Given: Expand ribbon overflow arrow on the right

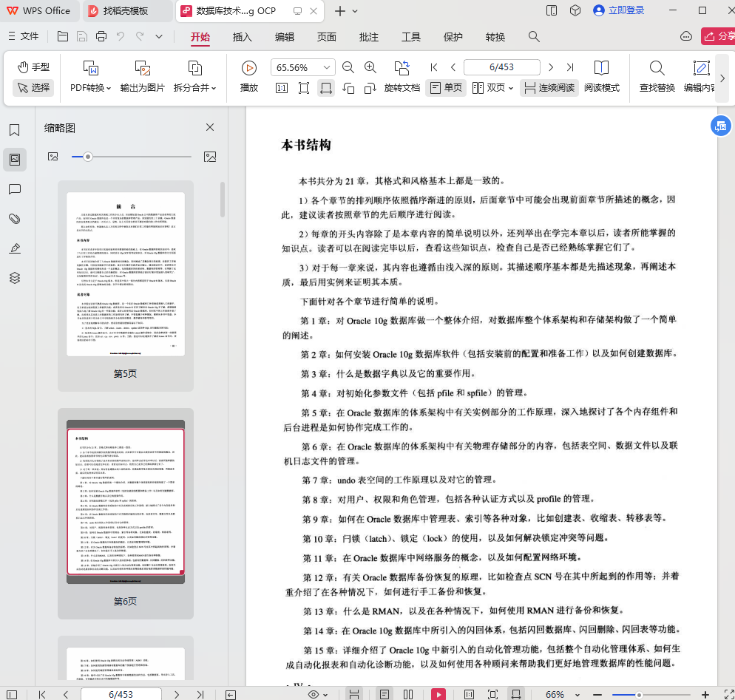Looking at the screenshot, I should [x=722, y=78].
